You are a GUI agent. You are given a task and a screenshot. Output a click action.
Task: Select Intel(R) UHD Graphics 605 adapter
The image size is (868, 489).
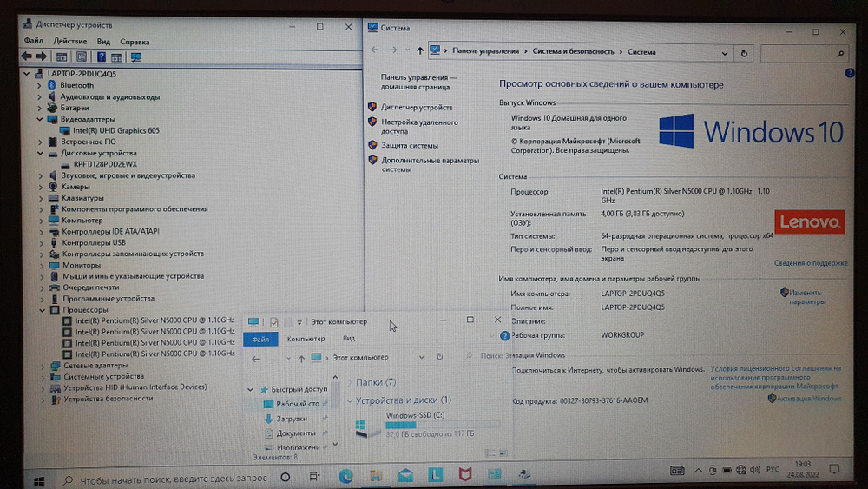point(115,130)
